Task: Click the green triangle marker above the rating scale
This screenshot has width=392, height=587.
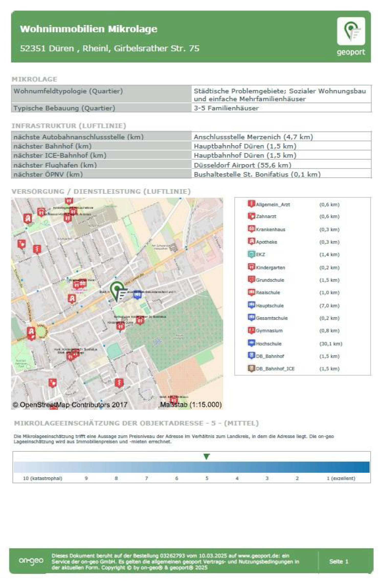Action: [x=207, y=457]
